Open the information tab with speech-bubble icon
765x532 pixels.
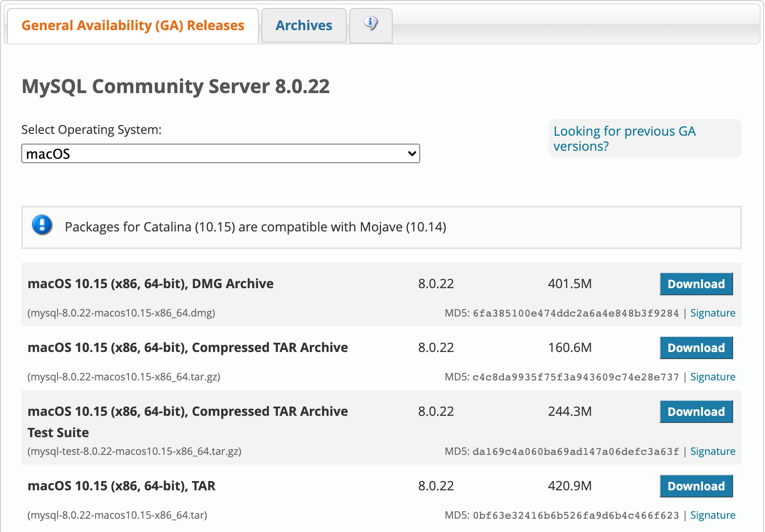point(371,24)
